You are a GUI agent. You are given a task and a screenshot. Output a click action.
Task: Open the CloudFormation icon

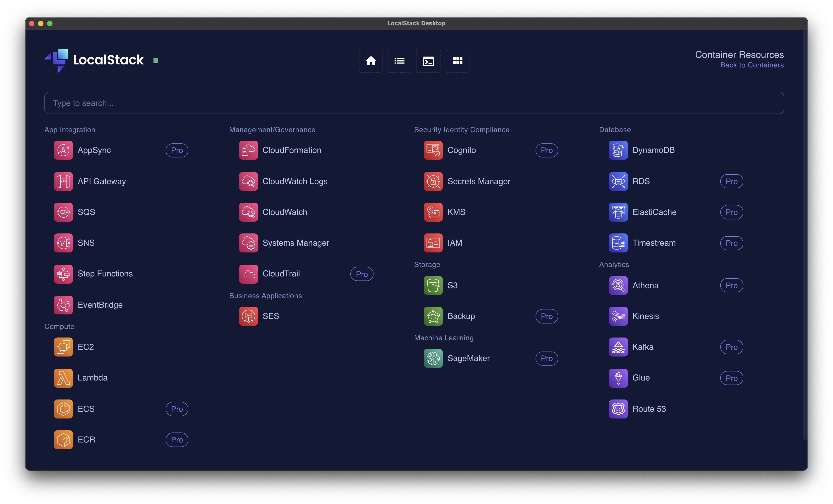coord(248,150)
